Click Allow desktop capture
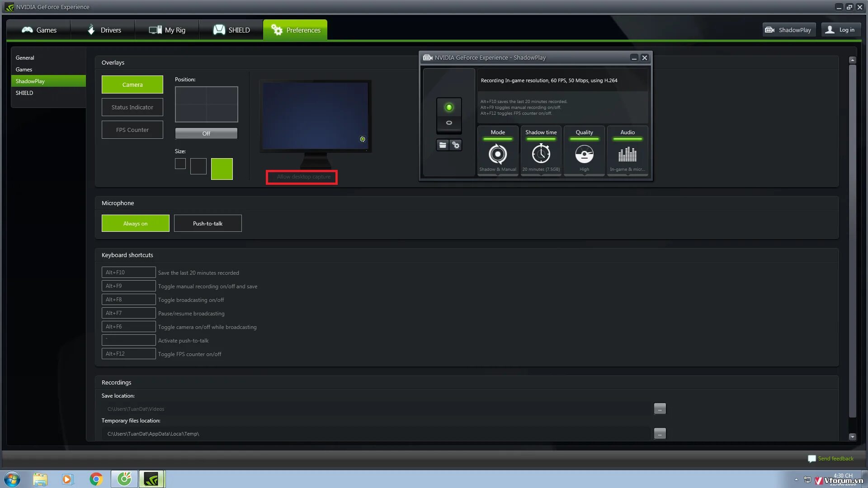This screenshot has width=868, height=488. tap(302, 177)
